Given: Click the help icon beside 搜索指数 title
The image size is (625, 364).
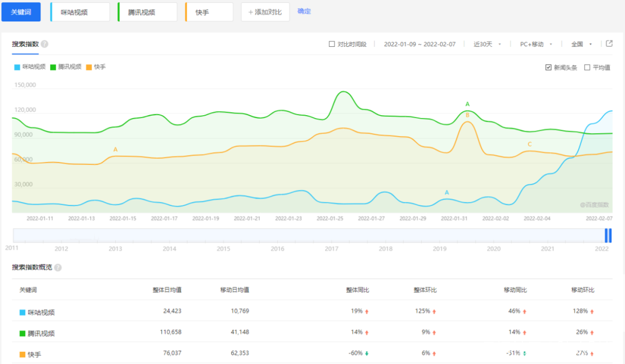Looking at the screenshot, I should (x=45, y=44).
